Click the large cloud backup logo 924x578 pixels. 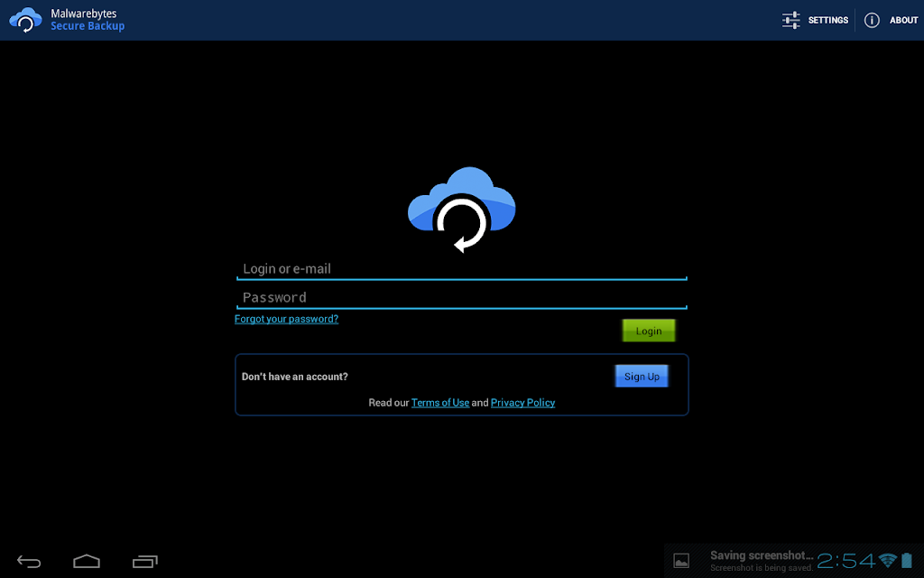(462, 210)
